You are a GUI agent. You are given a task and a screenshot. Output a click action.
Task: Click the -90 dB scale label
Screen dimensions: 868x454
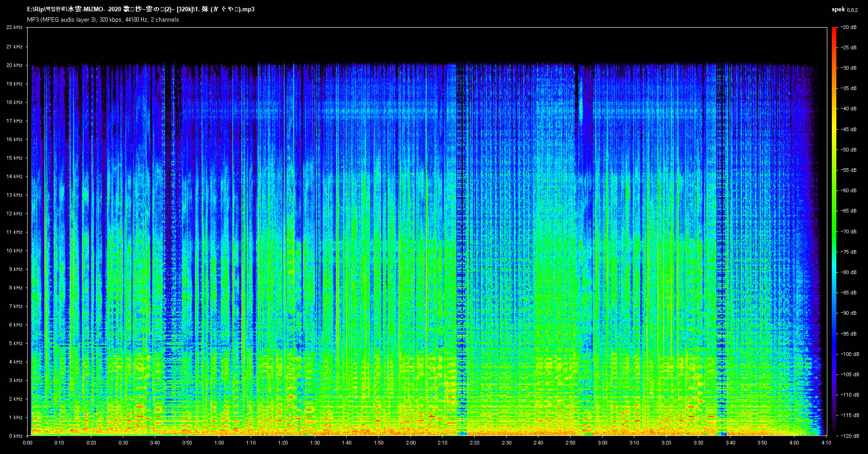[849, 313]
